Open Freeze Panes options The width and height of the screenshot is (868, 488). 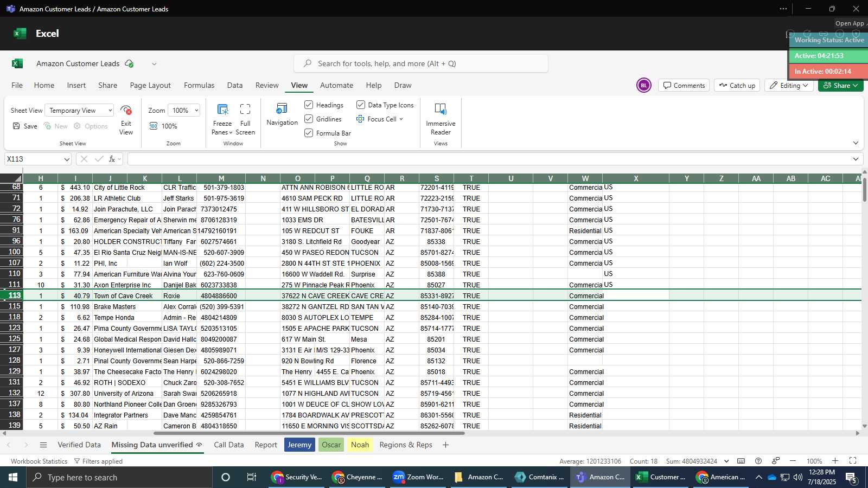click(222, 119)
